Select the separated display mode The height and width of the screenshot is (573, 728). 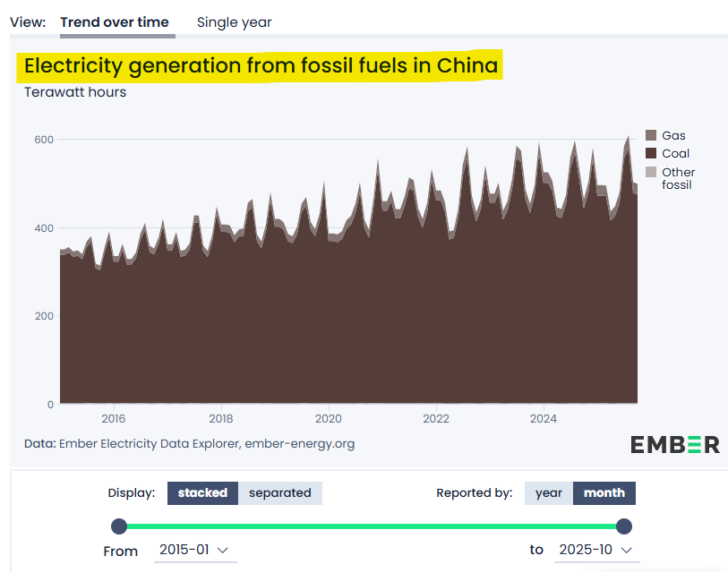[x=280, y=492]
